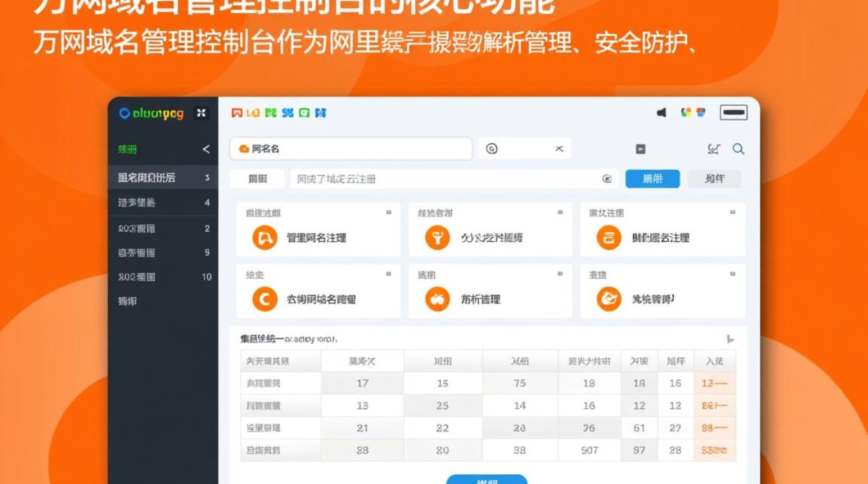Click the blue filter button above the cards

pyautogui.click(x=652, y=179)
